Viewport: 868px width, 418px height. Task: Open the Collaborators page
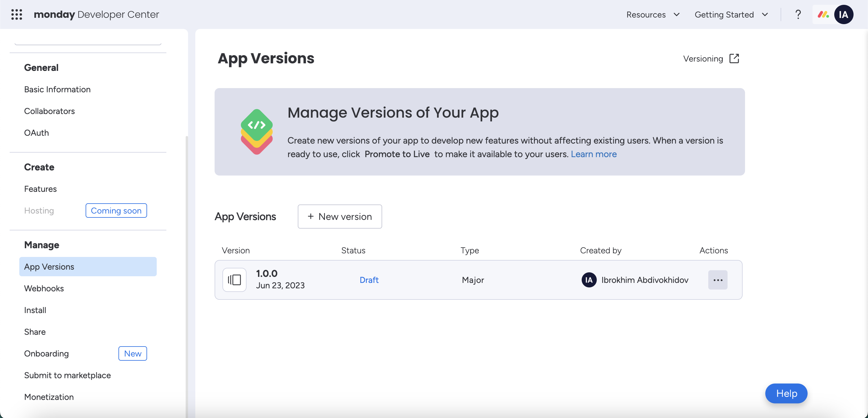(49, 111)
